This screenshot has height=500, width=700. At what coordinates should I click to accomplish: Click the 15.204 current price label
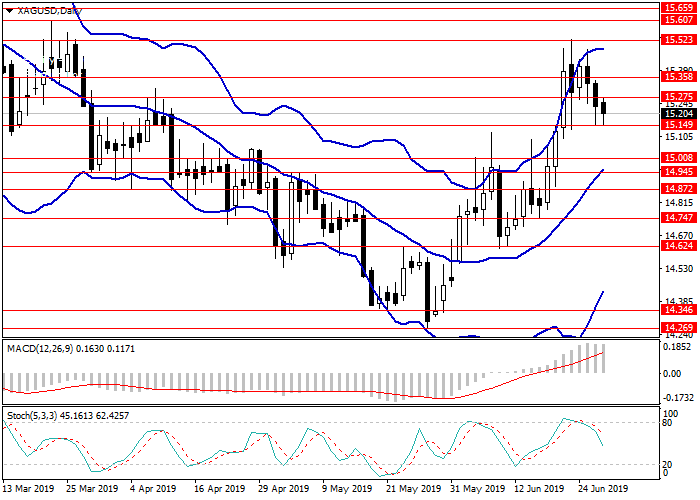[x=676, y=114]
